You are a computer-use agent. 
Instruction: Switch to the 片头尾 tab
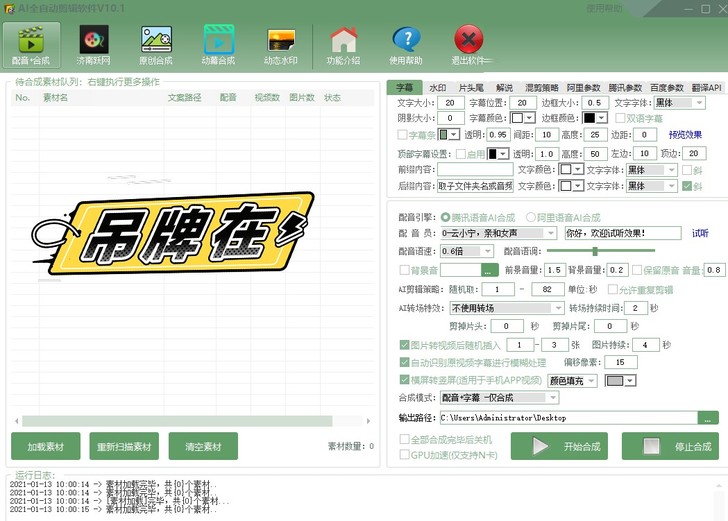471,88
